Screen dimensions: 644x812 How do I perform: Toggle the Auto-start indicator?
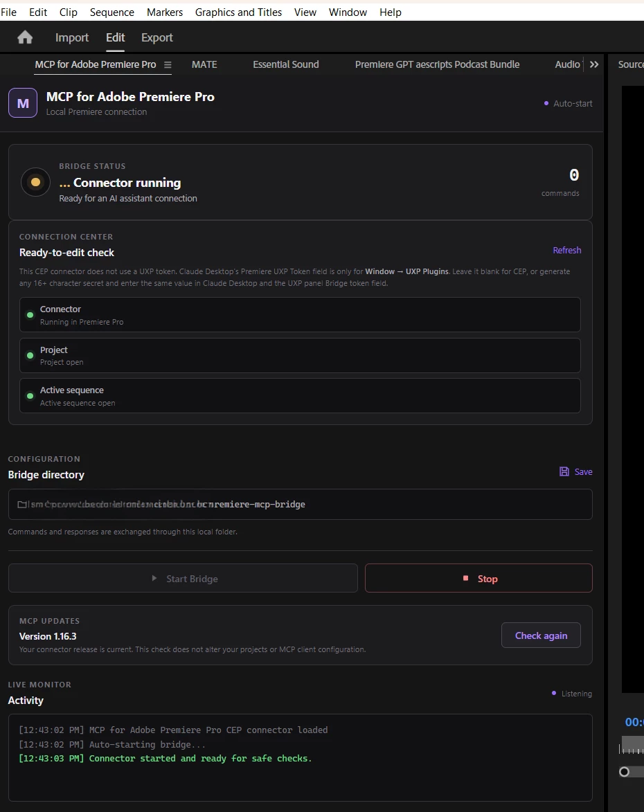[568, 104]
